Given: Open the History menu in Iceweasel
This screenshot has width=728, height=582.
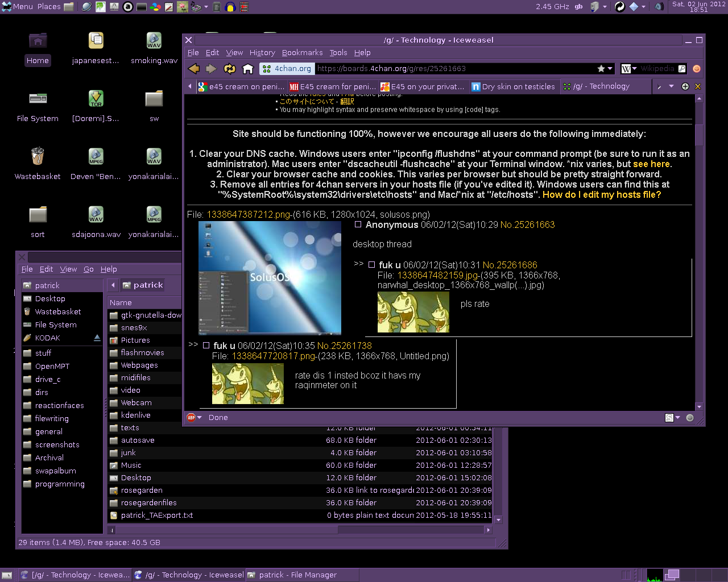Looking at the screenshot, I should point(262,52).
